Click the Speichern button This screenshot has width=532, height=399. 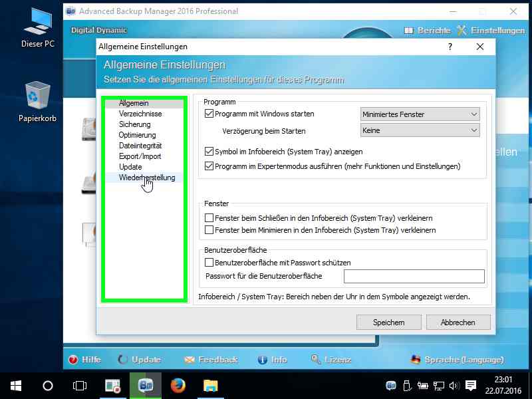click(389, 323)
